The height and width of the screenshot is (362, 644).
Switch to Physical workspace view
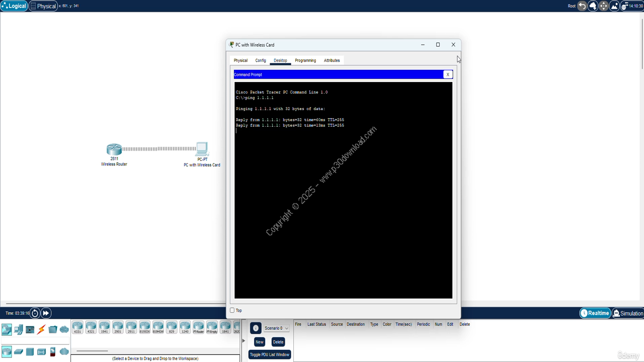[x=43, y=6]
